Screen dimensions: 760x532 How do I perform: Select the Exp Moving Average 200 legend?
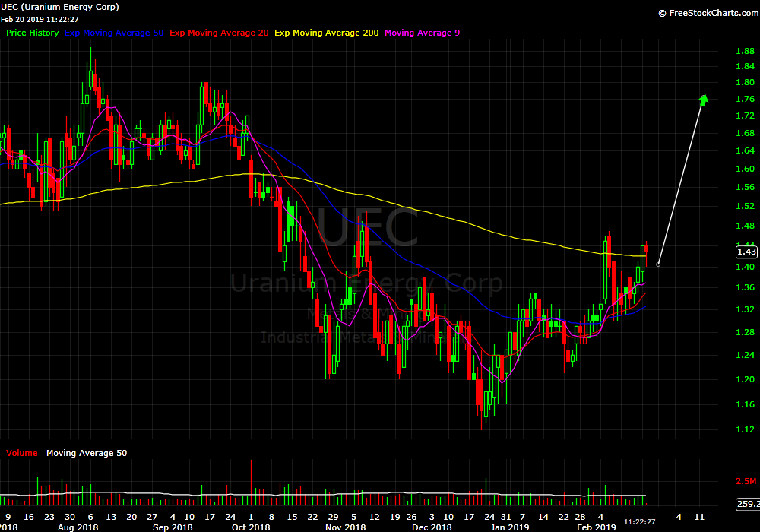(x=327, y=33)
